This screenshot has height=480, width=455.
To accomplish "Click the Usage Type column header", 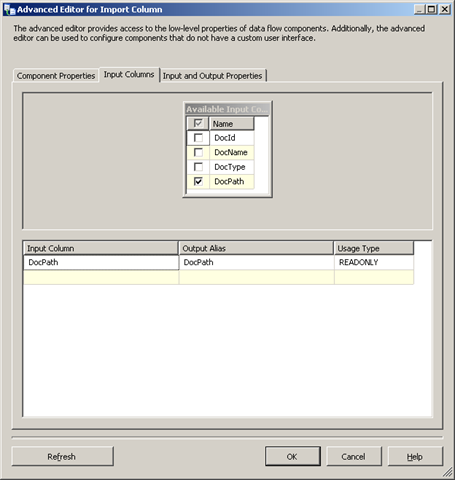I will pyautogui.click(x=374, y=248).
